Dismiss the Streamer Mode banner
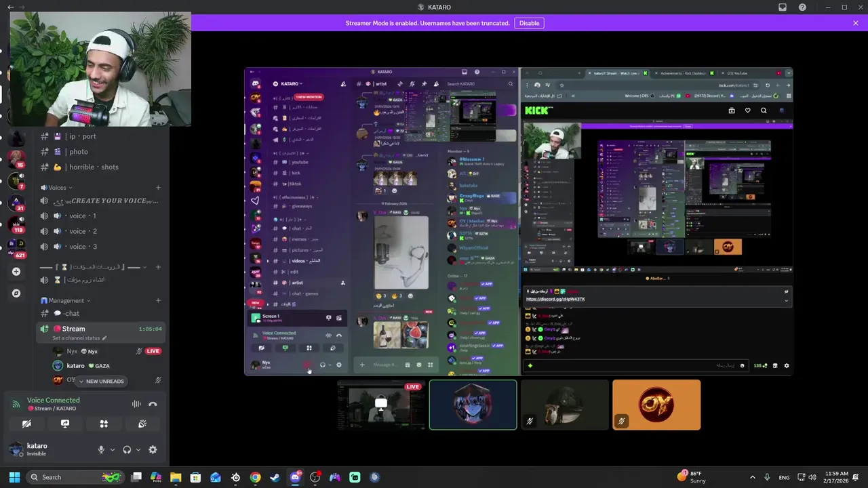 point(856,23)
